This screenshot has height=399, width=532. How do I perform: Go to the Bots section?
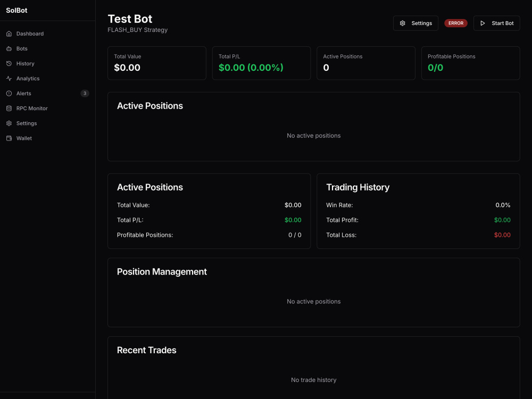click(x=47, y=48)
